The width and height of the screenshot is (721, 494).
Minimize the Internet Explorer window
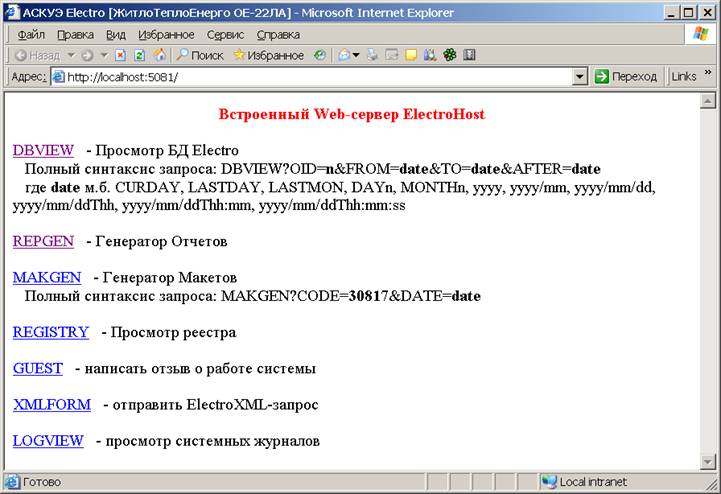[x=672, y=13]
